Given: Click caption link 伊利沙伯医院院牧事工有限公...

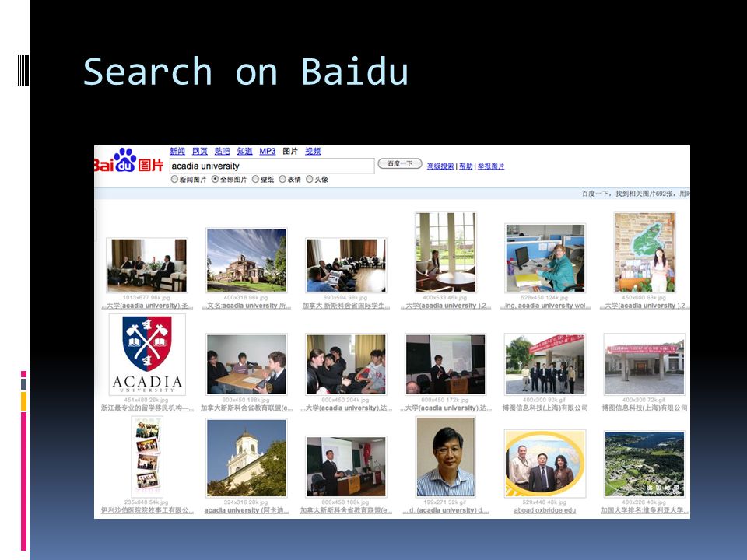Looking at the screenshot, I should coord(147,510).
